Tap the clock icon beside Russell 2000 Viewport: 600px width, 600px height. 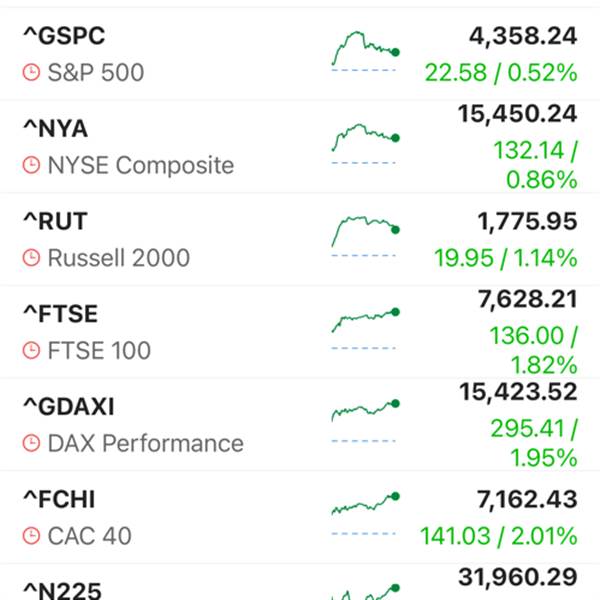coord(31,258)
